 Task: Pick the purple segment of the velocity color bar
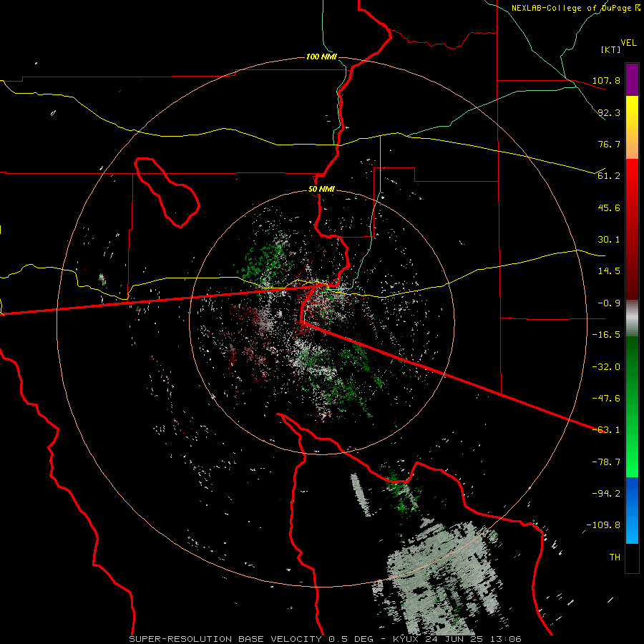tap(632, 79)
